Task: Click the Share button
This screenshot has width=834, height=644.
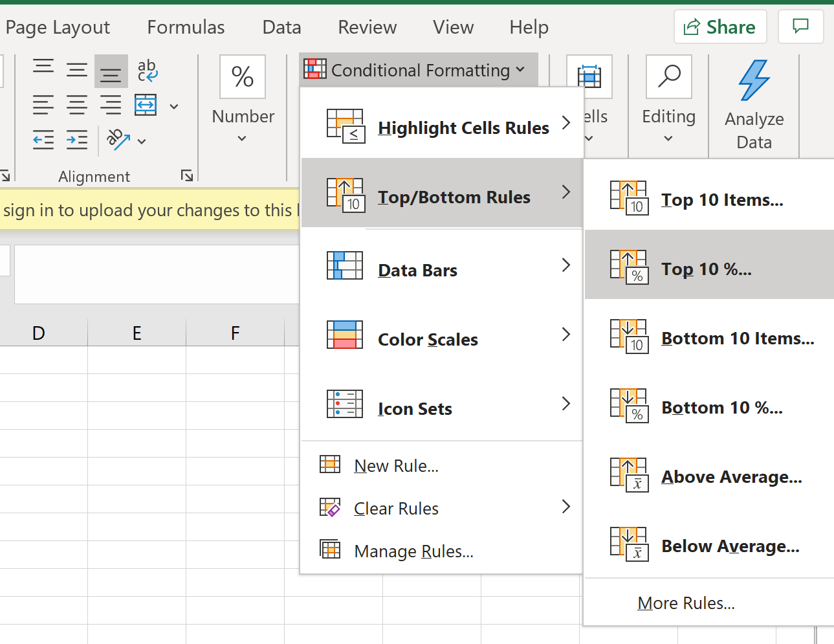Action: click(719, 27)
